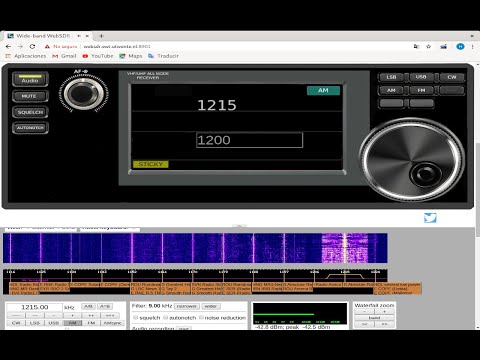Enable the squelch checkbox
The height and width of the screenshot is (360, 480).
coord(135,318)
